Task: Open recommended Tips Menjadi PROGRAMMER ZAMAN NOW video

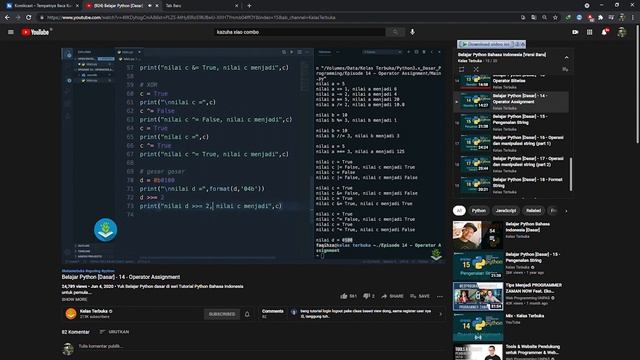Action: coord(509,296)
